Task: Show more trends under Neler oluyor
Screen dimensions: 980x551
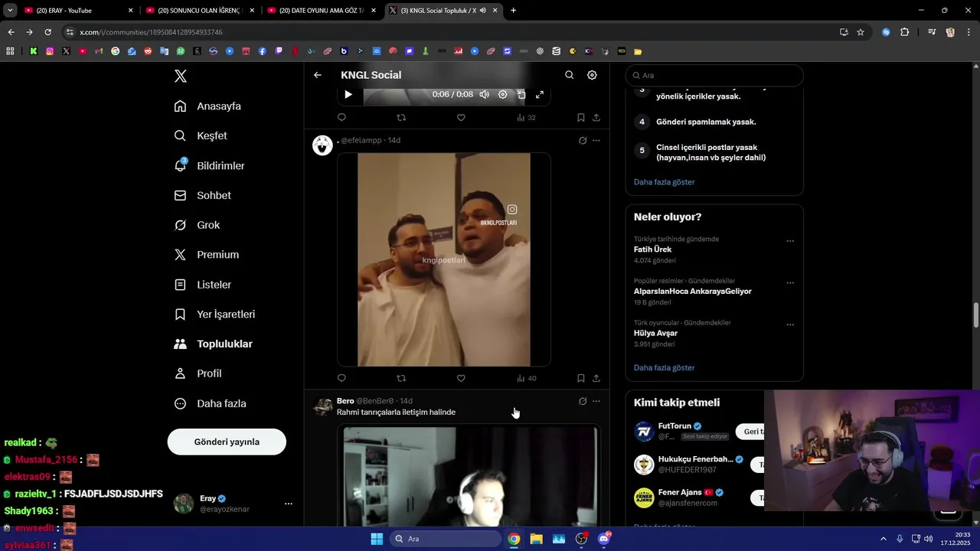Action: tap(664, 368)
